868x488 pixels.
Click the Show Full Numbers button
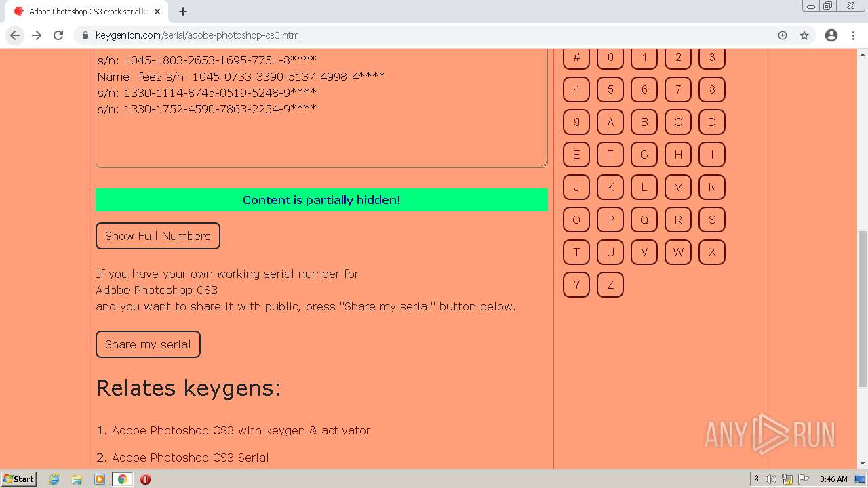click(158, 236)
